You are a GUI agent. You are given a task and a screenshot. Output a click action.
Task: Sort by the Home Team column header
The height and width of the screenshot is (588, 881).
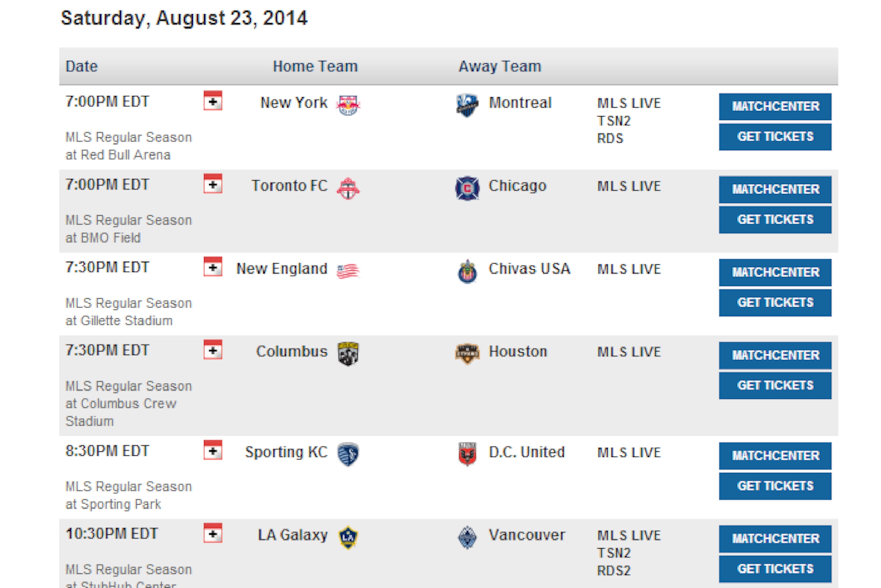315,66
